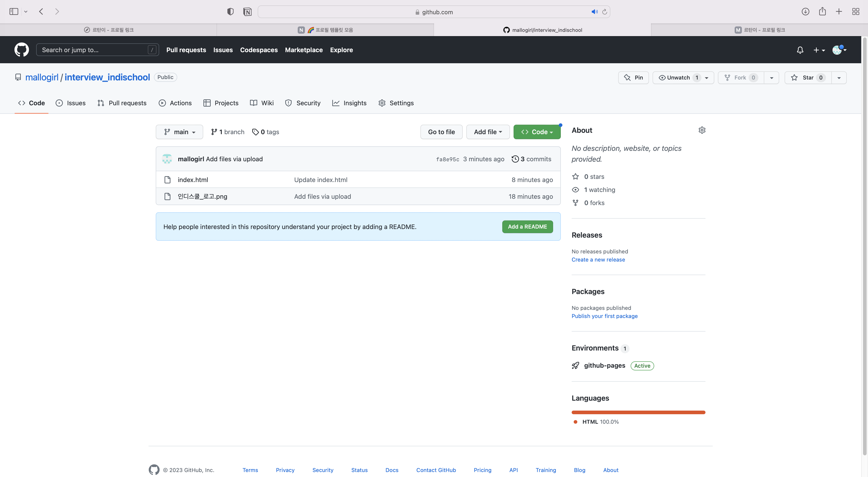Click the GitHub Octocat logo in header
Viewport: 868px width, 477px height.
pyautogui.click(x=21, y=50)
